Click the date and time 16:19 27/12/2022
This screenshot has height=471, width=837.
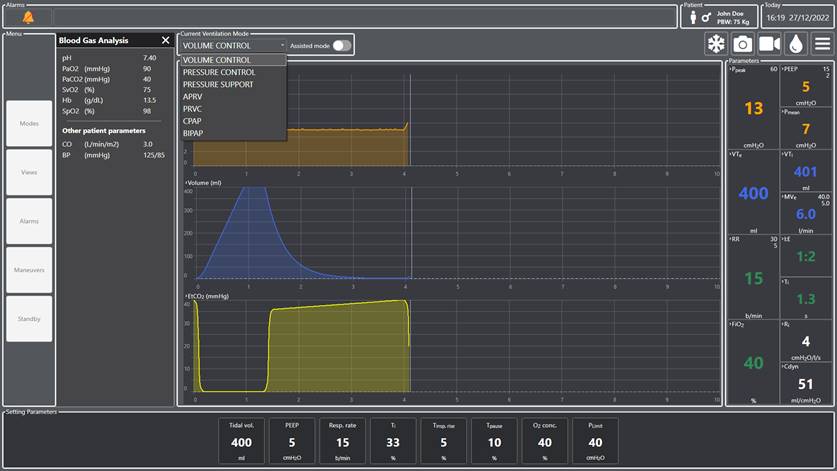797,18
